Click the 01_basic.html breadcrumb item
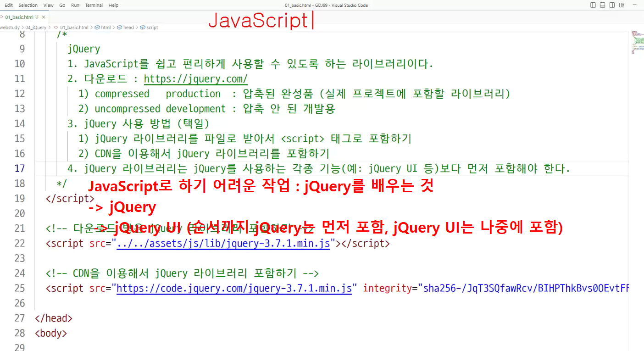 click(71, 28)
